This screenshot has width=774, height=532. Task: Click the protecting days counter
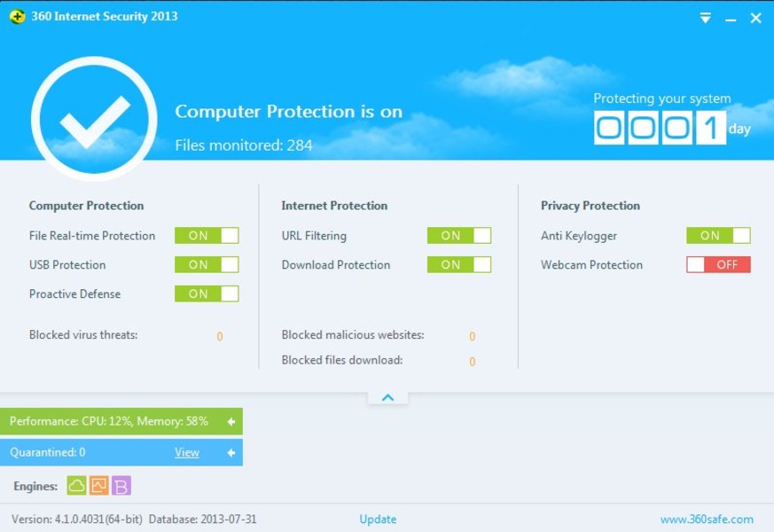pos(660,128)
